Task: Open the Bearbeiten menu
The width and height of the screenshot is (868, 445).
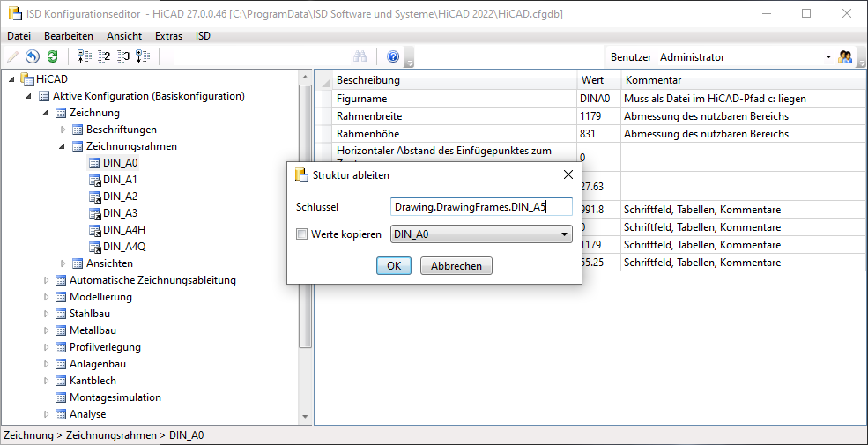Action: coord(69,36)
